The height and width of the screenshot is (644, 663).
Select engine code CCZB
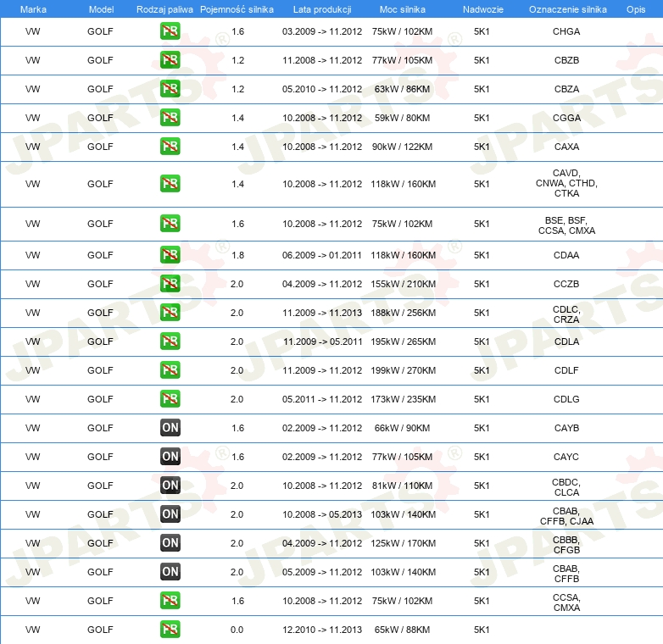tap(566, 284)
